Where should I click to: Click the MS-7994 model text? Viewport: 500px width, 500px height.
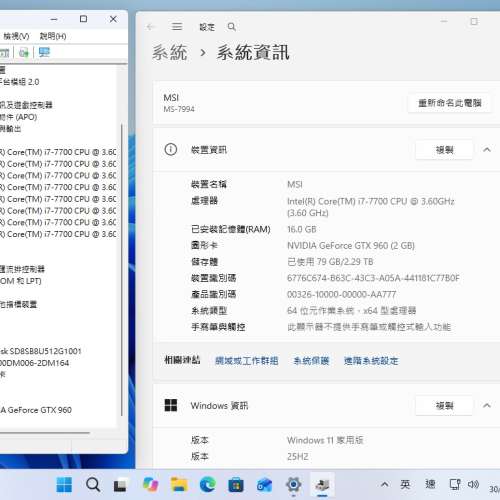pos(179,109)
